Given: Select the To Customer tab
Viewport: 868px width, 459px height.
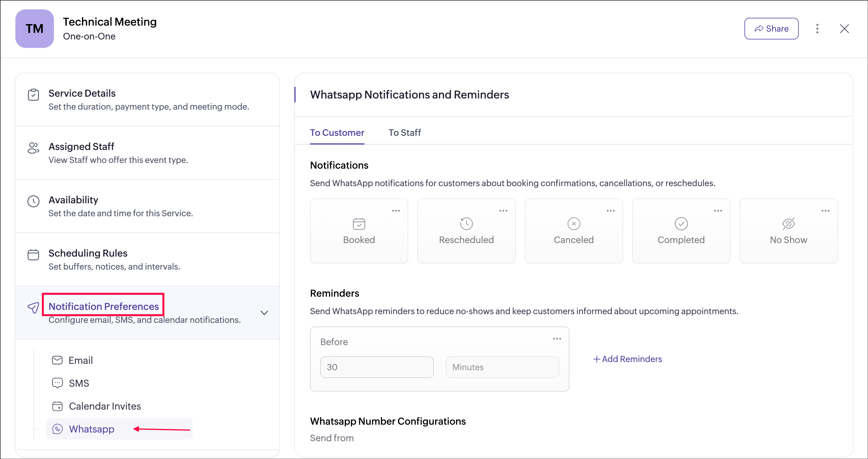Looking at the screenshot, I should pos(337,133).
